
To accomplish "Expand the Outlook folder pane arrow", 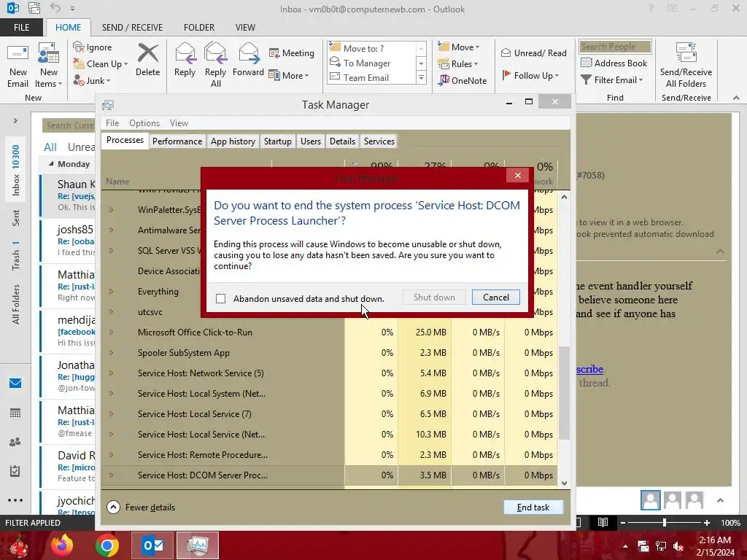I will (15, 120).
